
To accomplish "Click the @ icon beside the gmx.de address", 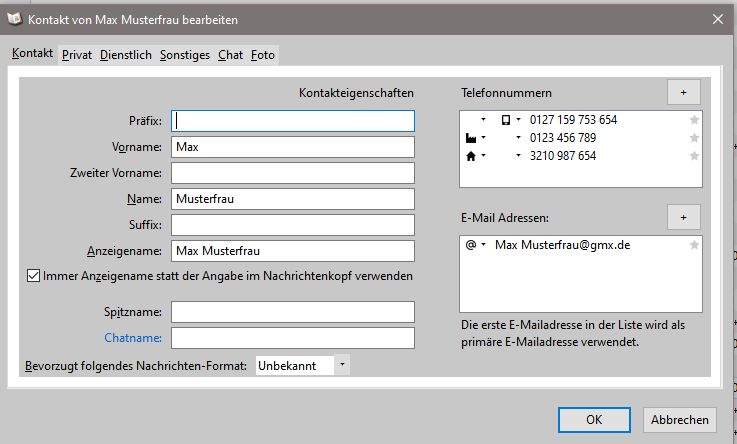I will tap(470, 245).
